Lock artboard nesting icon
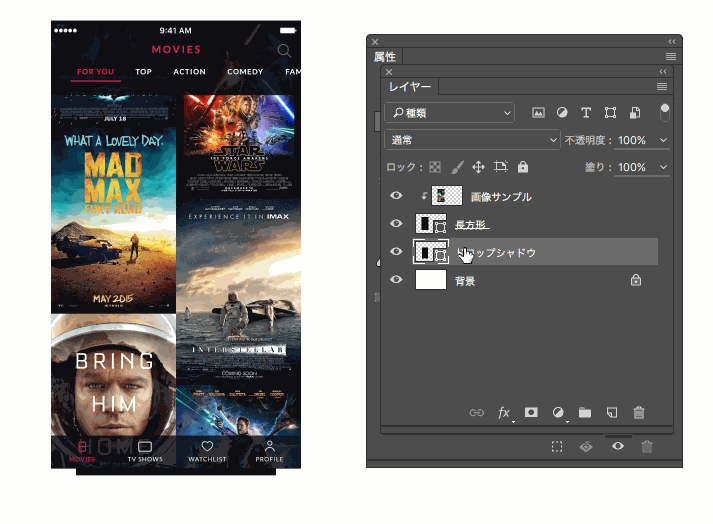 point(501,167)
